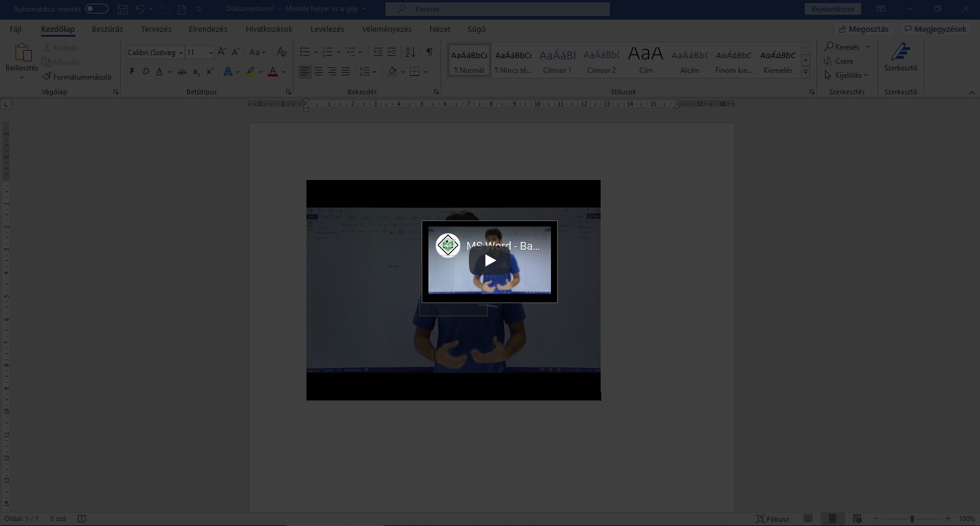Decrease font size with the smaller A icon
The height and width of the screenshot is (526, 980).
(235, 52)
